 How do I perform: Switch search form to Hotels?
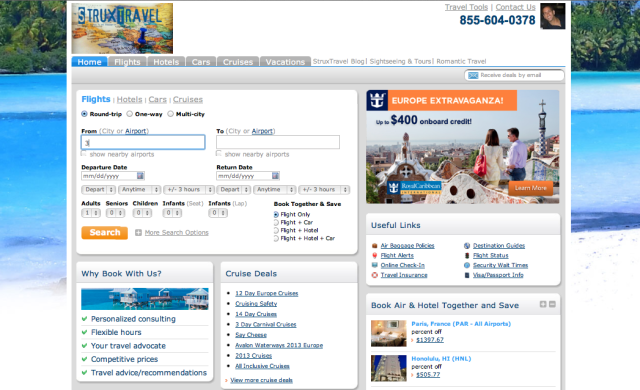(129, 100)
